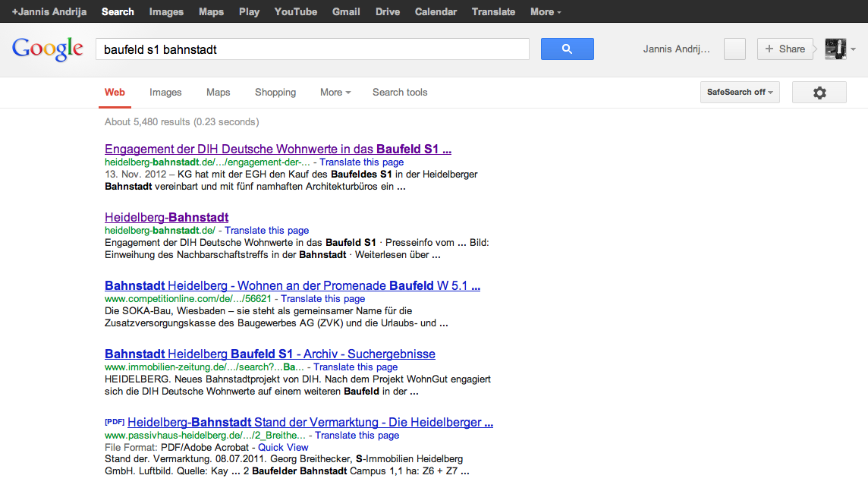Open Play in the top bar

249,11
